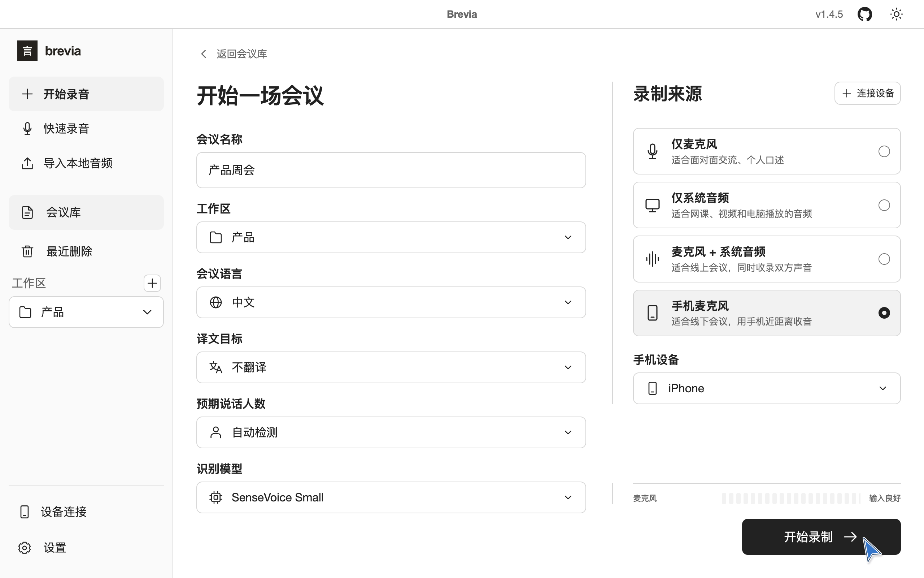Click the 开始录制 button
The image size is (924, 578).
[821, 537]
